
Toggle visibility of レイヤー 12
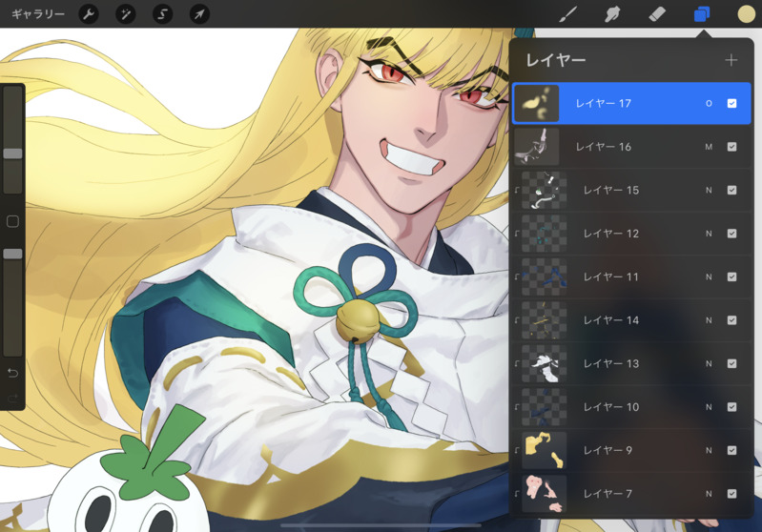tap(731, 234)
